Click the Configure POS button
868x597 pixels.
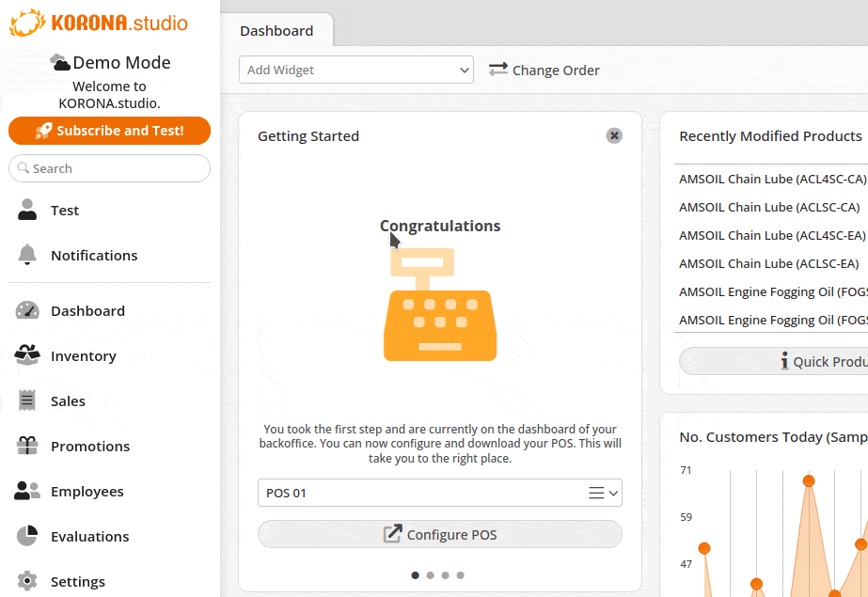440,534
